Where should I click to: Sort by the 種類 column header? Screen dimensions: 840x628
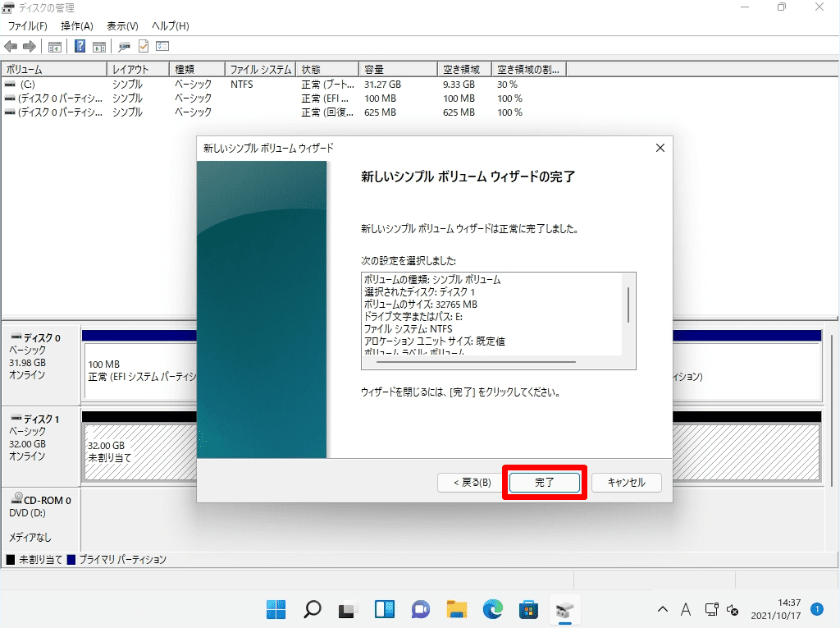coord(198,69)
